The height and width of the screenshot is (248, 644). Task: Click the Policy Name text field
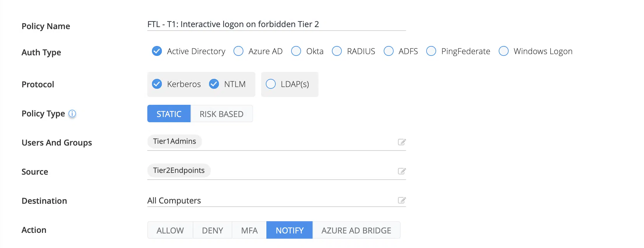(276, 24)
